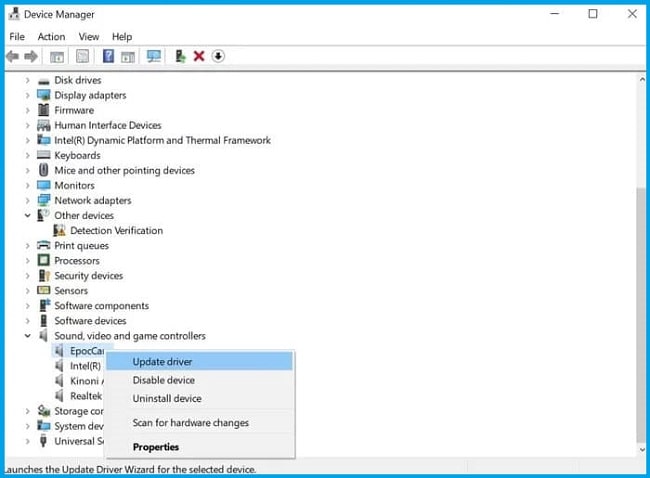650x478 pixels.
Task: Click the Sensors icon
Action: click(44, 290)
